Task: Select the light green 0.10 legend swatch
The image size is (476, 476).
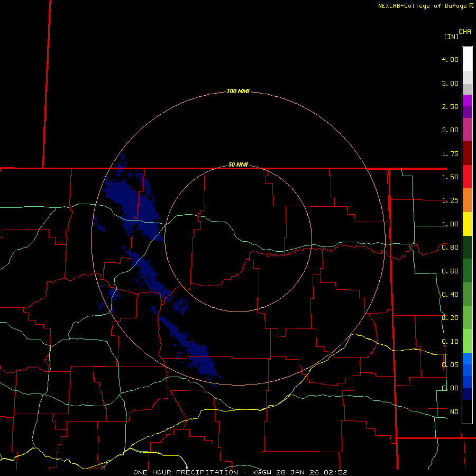Action: [x=467, y=341]
